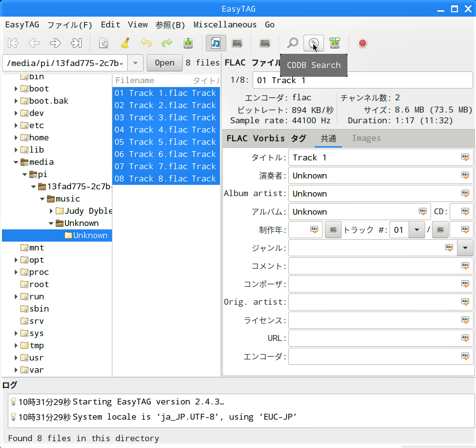Expand the home folder tree node
Viewport: 476px width, 448px height.
point(16,137)
